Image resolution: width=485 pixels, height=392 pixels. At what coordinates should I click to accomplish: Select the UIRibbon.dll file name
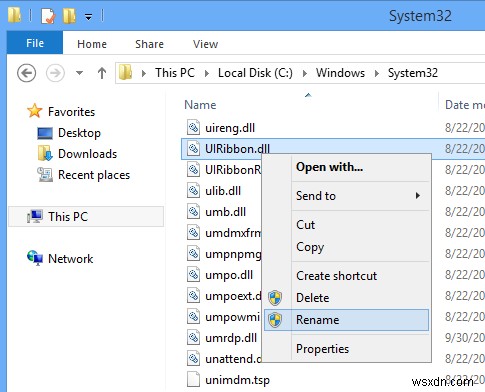coord(237,149)
